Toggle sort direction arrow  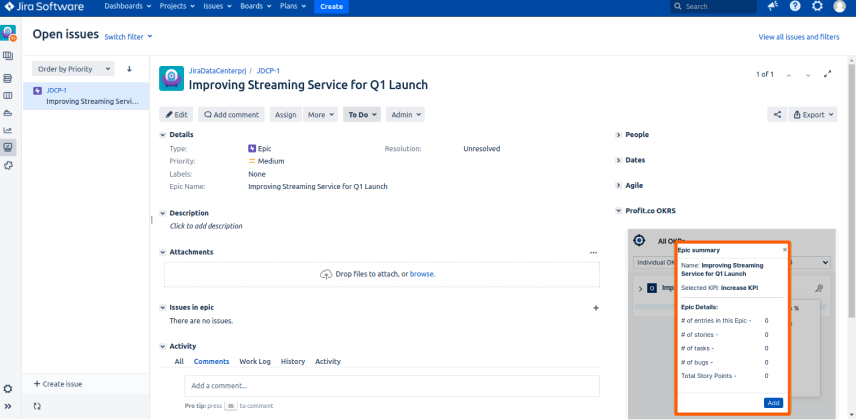(x=129, y=69)
